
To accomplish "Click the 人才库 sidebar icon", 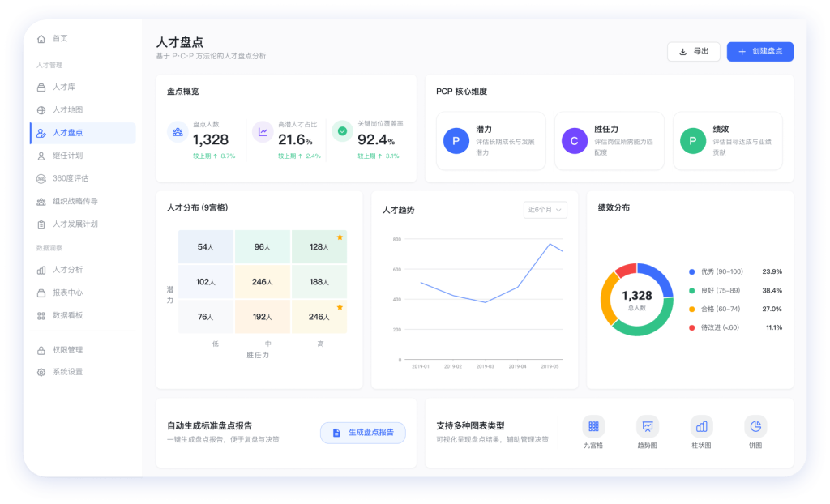I will pyautogui.click(x=41, y=88).
